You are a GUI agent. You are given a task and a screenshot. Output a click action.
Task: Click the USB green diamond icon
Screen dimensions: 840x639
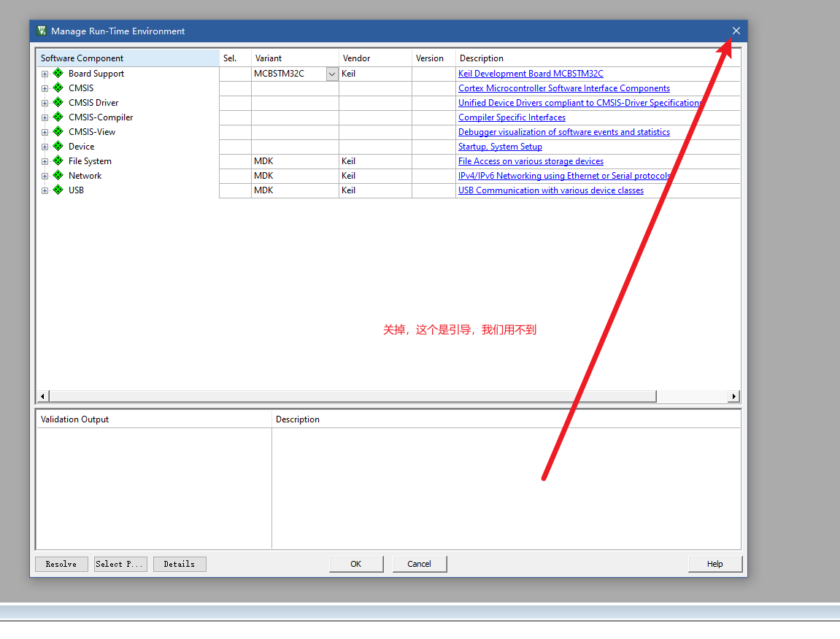click(x=58, y=190)
